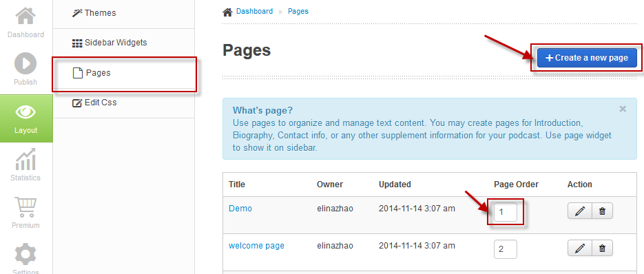Open the Demo page title link
The width and height of the screenshot is (644, 274).
[x=240, y=209]
